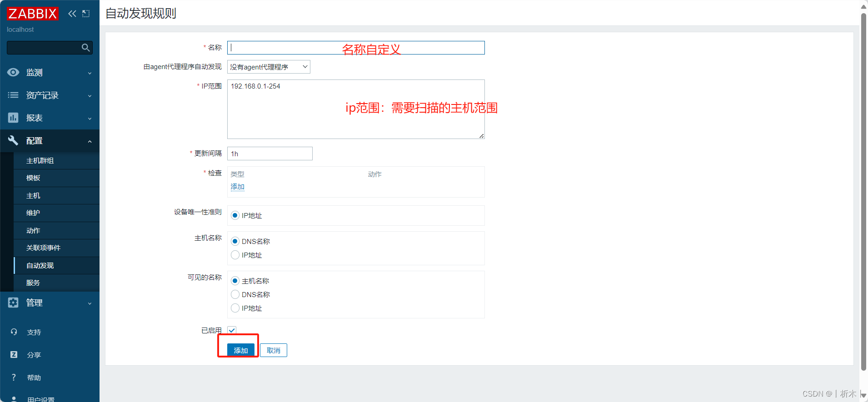Click scrollbar up arrow
Screen dimensions: 868x402
[863, 6]
